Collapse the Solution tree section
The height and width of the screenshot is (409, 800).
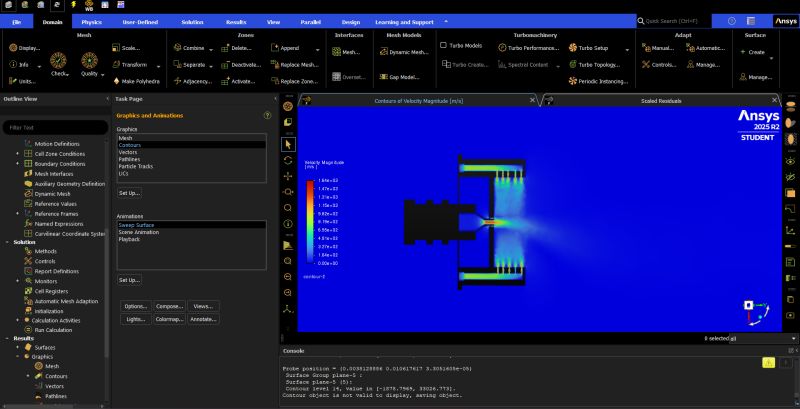pos(7,242)
